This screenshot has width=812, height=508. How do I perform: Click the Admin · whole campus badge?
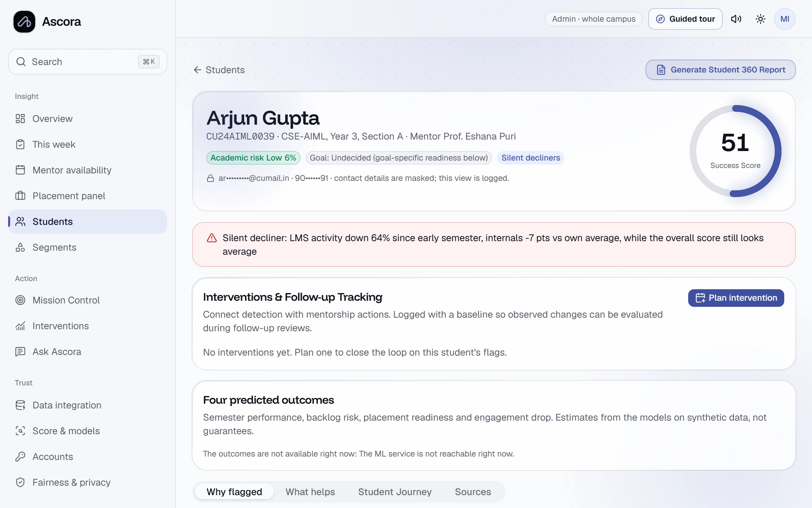[x=593, y=19]
